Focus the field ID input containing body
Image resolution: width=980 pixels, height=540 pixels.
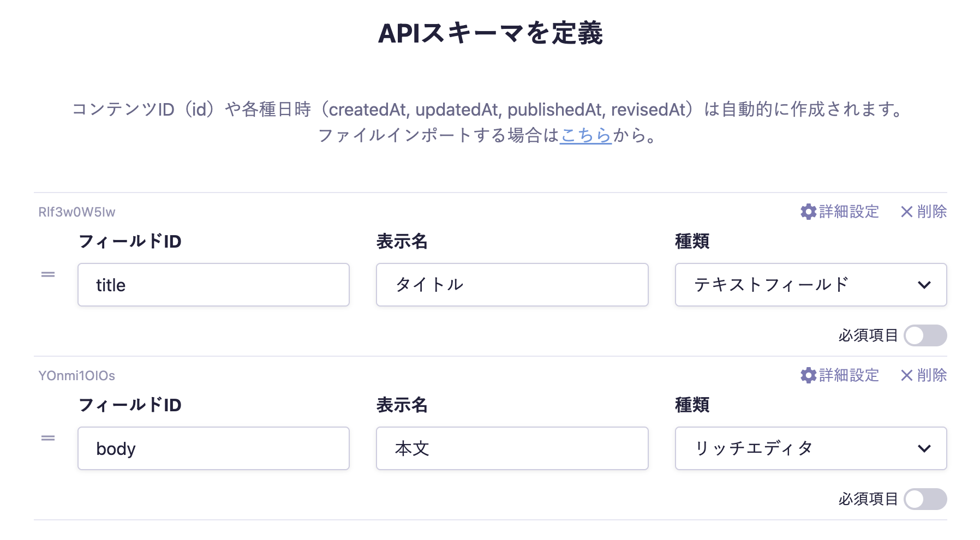213,448
